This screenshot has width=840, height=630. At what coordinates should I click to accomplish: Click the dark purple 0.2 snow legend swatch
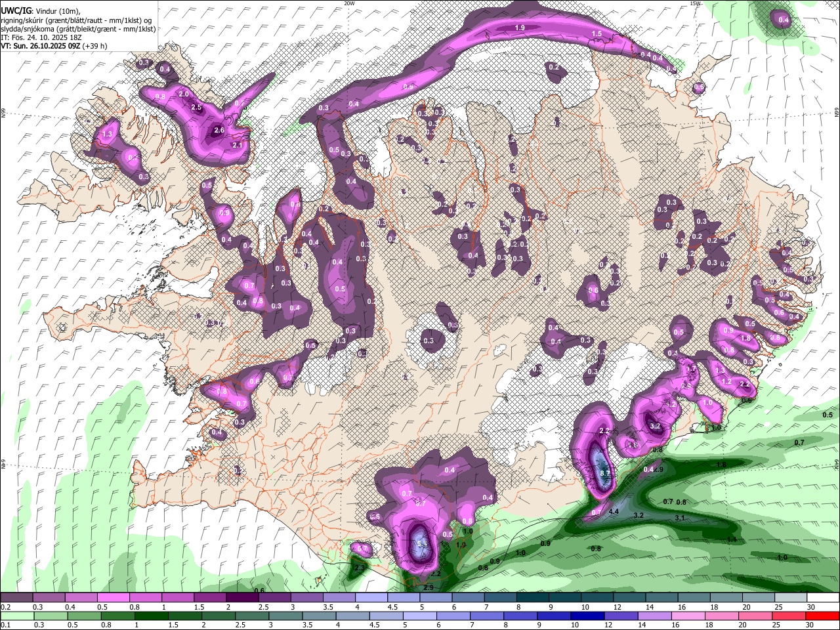[16, 598]
